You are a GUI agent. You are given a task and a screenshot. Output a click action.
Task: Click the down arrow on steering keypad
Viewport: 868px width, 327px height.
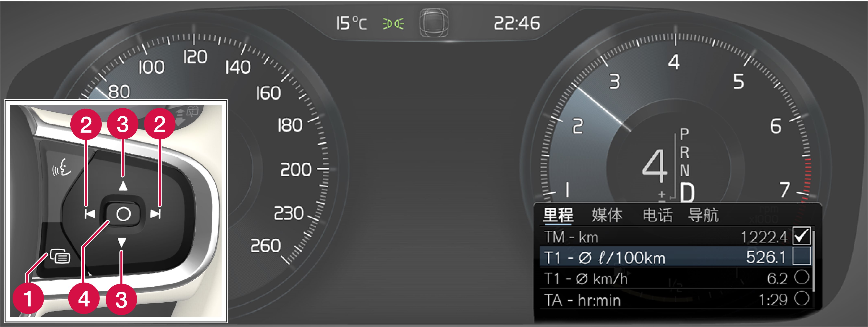[x=122, y=242]
